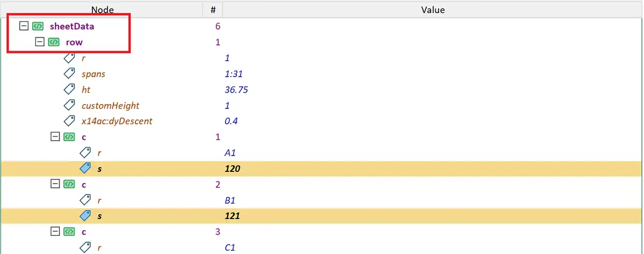Click the tag icon beside spans attribute
The height and width of the screenshot is (254, 644).
click(69, 74)
